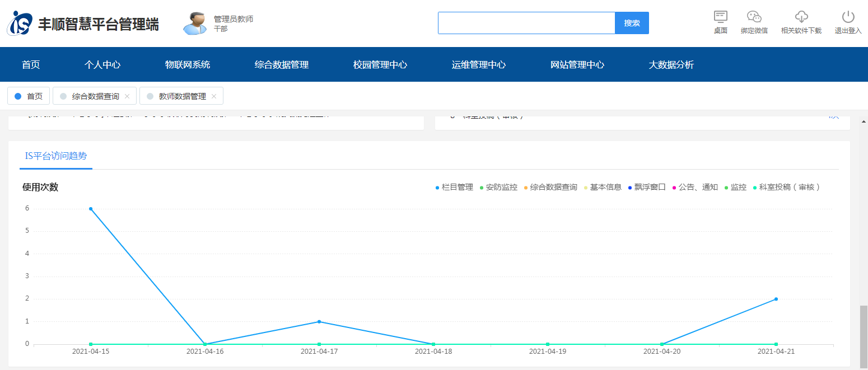868x370 pixels.
Task: Click the 2021-04-15 data point at 6
Action: [x=91, y=209]
